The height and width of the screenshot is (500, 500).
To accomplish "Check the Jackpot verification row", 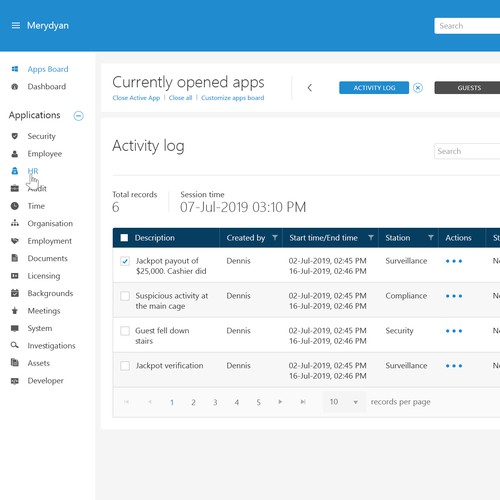I will pyautogui.click(x=125, y=366).
